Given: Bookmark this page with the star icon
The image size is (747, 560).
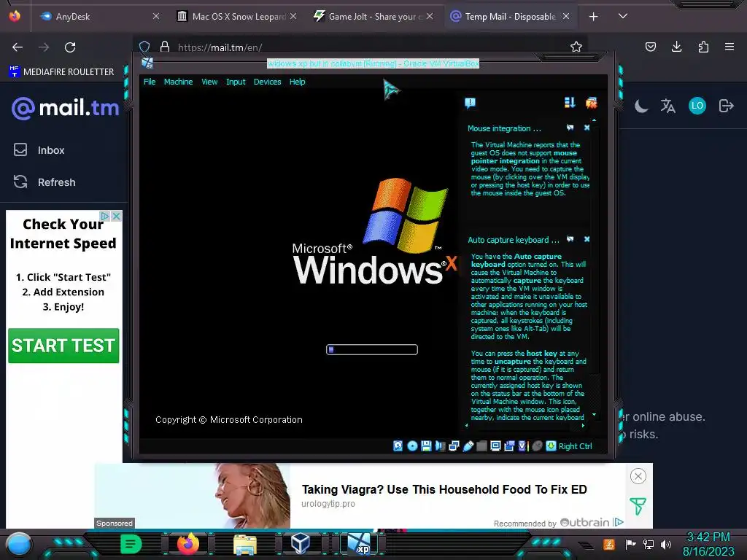Looking at the screenshot, I should (x=576, y=47).
